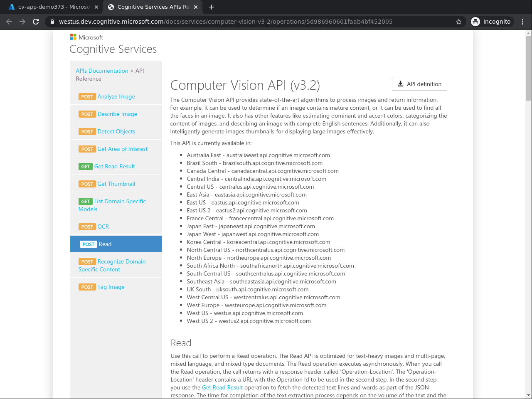
Task: Star this page with the bookmark icon
Action: pyautogui.click(x=458, y=21)
